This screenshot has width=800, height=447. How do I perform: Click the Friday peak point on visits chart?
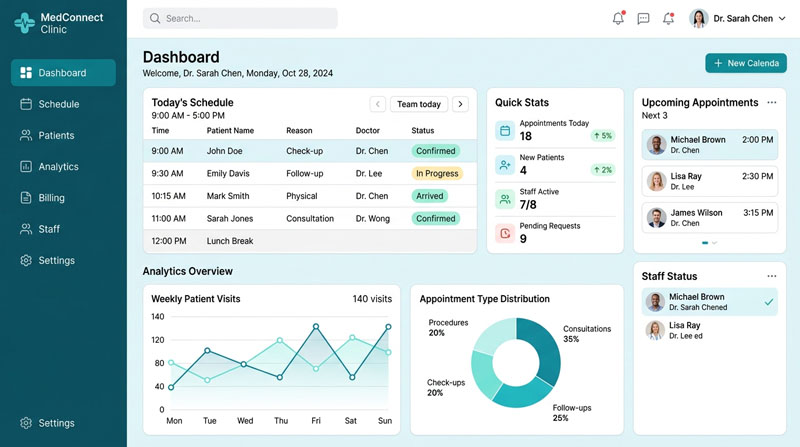[x=316, y=326]
